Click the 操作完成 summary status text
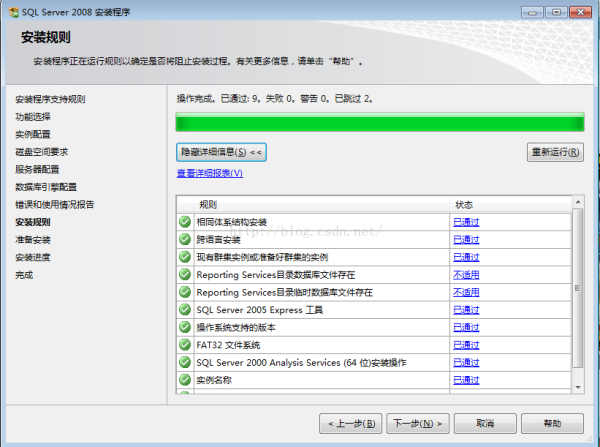Viewport: 600px width, 447px height. 274,99
